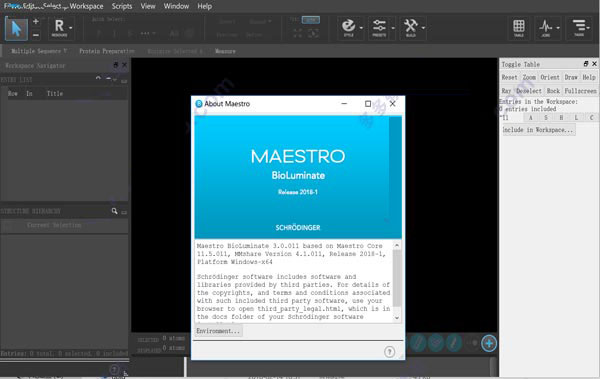Viewport: 600px width, 379px height.
Task: Click Ray in Toggle Table
Action: (506, 91)
